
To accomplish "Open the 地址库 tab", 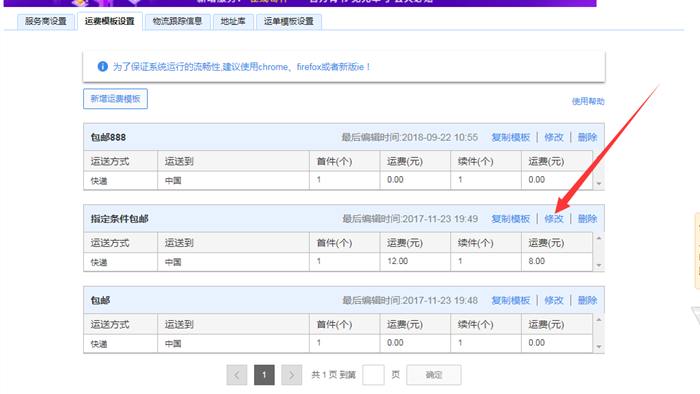I will click(x=233, y=21).
